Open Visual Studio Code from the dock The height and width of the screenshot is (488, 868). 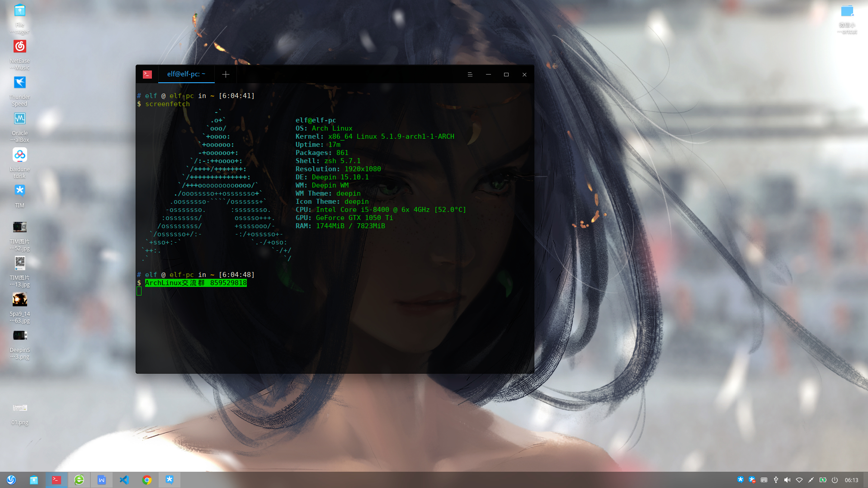pos(124,480)
